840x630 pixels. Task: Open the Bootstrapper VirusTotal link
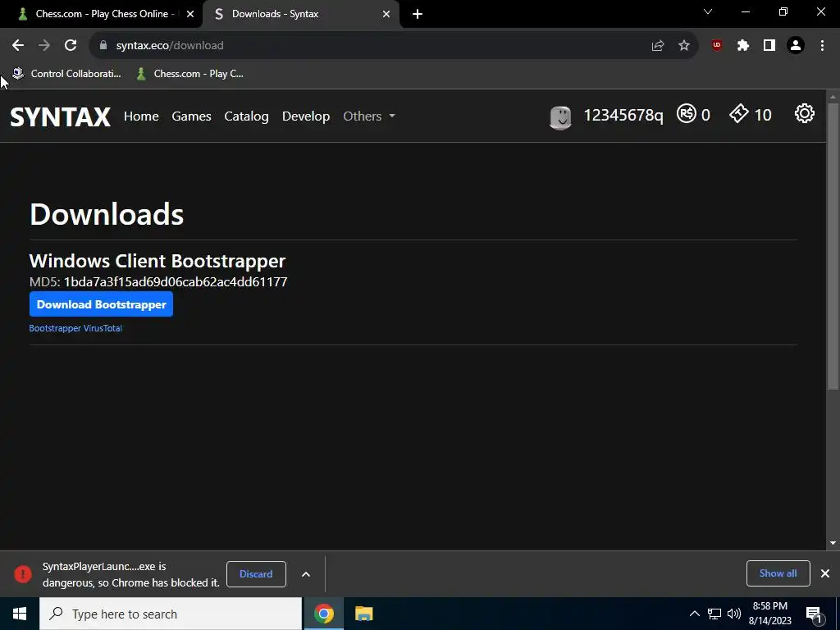[75, 328]
